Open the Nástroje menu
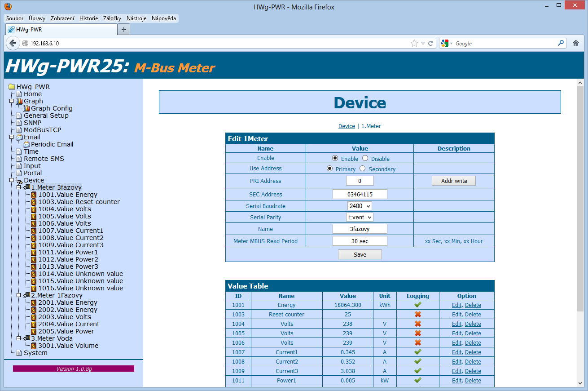Screen dimensions: 588x391 point(136,18)
